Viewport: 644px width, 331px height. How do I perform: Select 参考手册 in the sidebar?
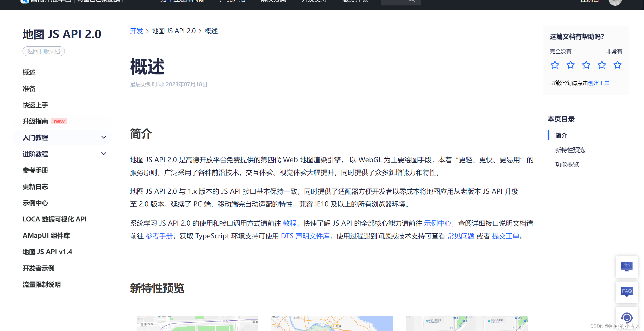[x=36, y=170]
